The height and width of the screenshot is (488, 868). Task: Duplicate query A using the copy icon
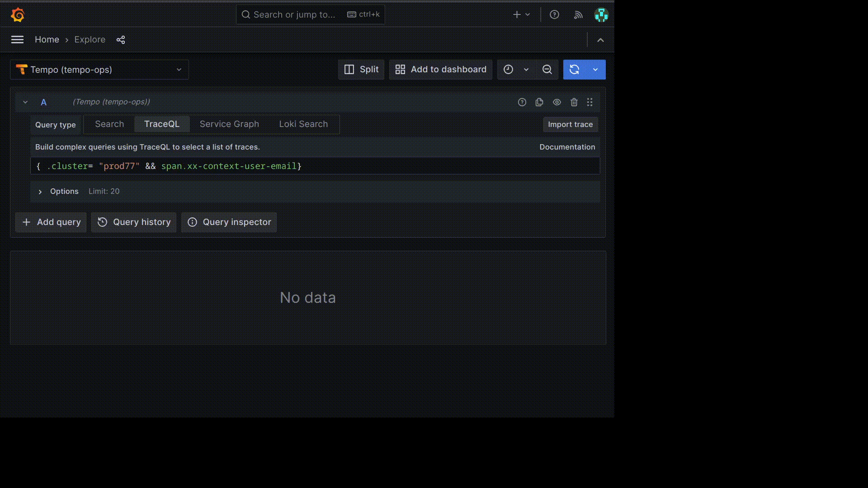[x=539, y=102]
